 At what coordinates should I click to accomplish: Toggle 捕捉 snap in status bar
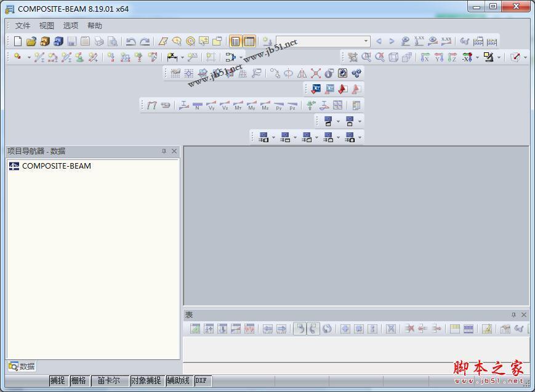57,380
